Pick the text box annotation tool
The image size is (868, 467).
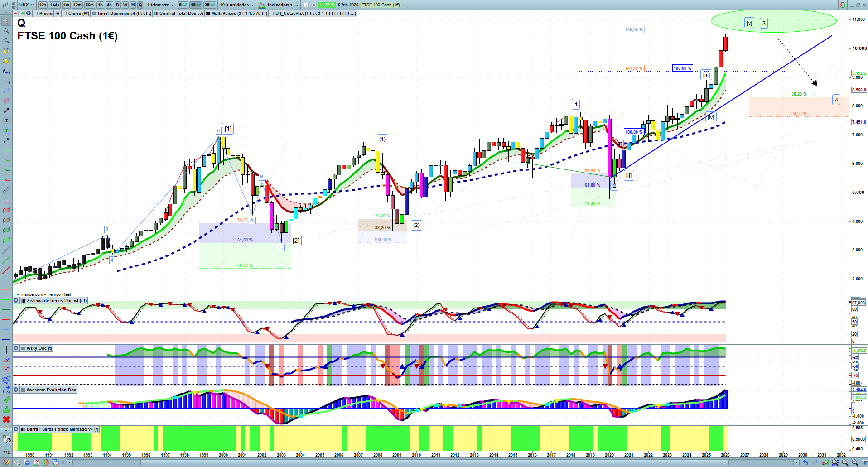point(6,120)
